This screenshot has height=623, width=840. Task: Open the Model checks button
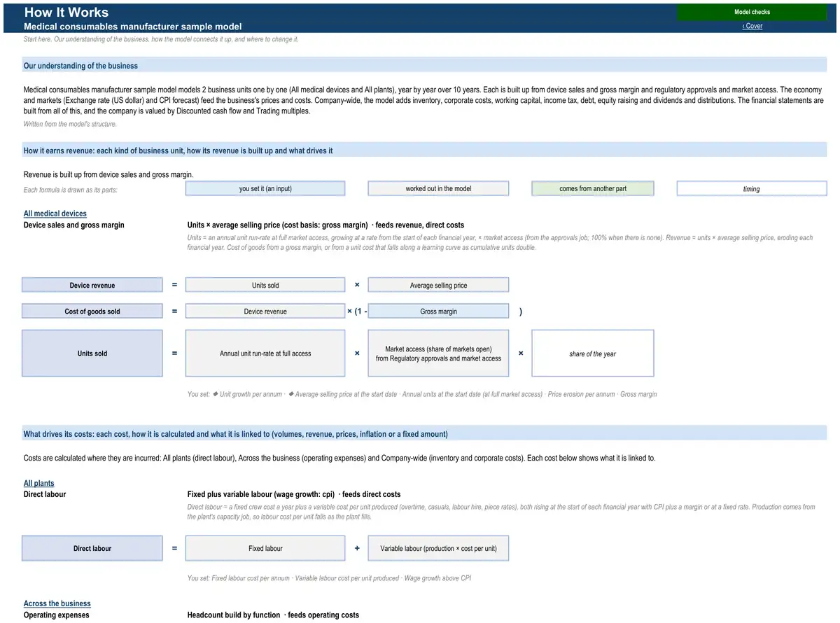752,12
